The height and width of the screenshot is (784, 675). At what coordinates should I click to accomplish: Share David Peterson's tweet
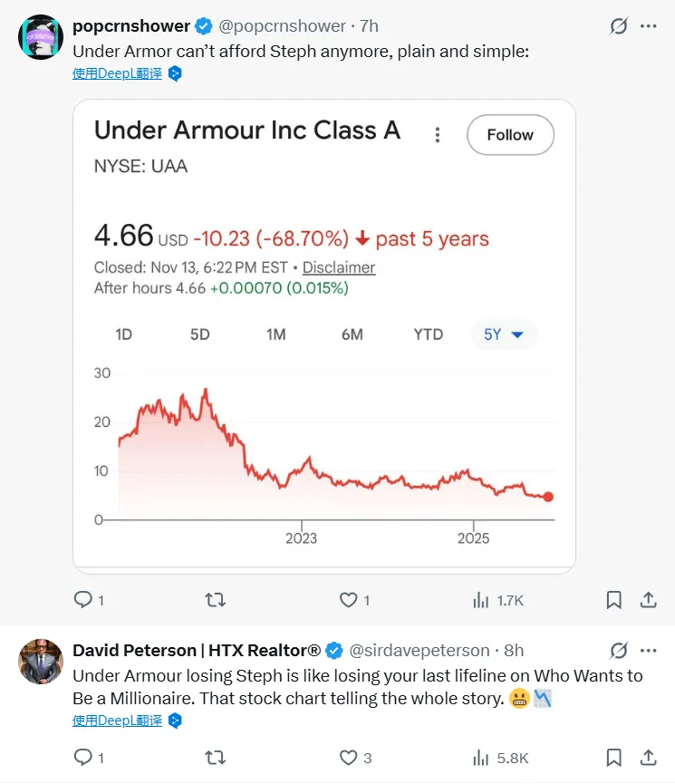click(x=649, y=758)
